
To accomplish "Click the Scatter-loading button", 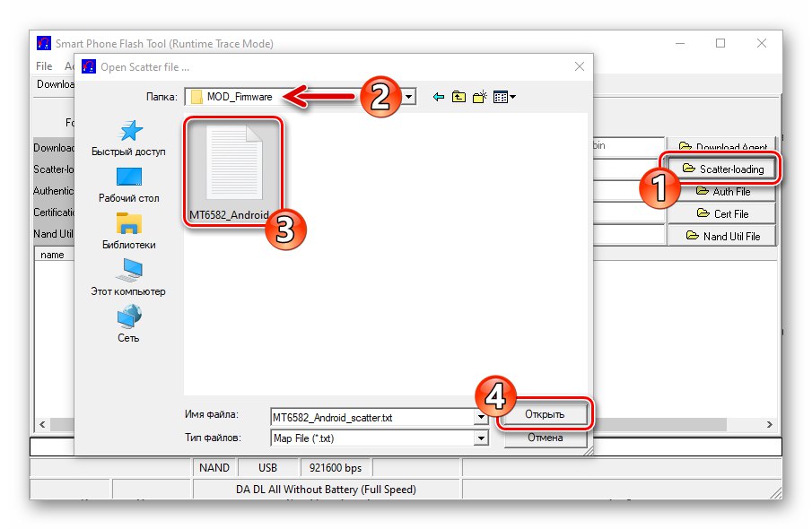I will (x=723, y=169).
